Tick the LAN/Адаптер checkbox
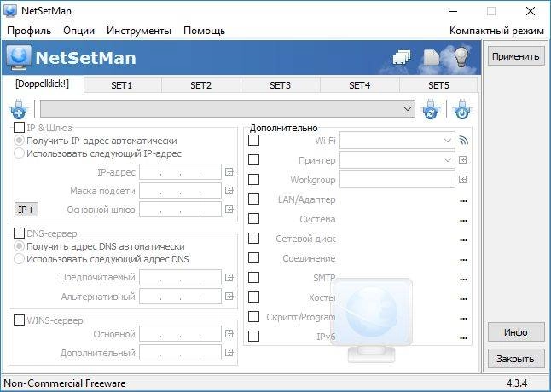Viewport: 551px width, 392px height. pos(253,199)
